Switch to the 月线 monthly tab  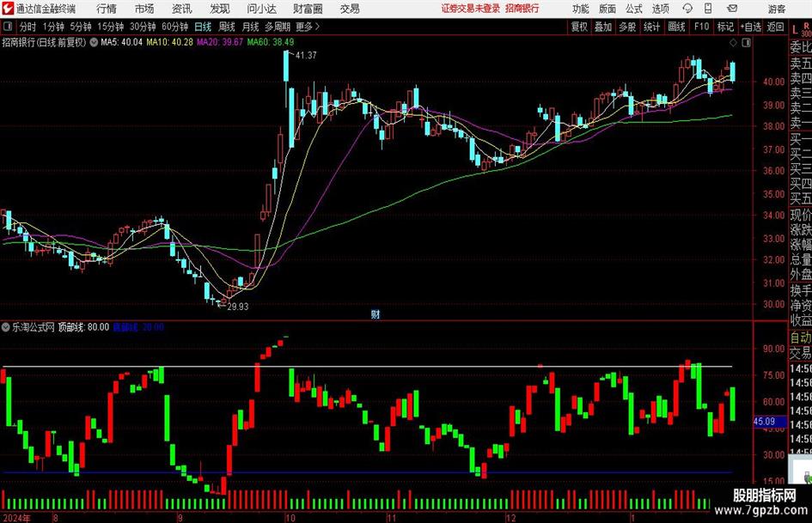250,27
